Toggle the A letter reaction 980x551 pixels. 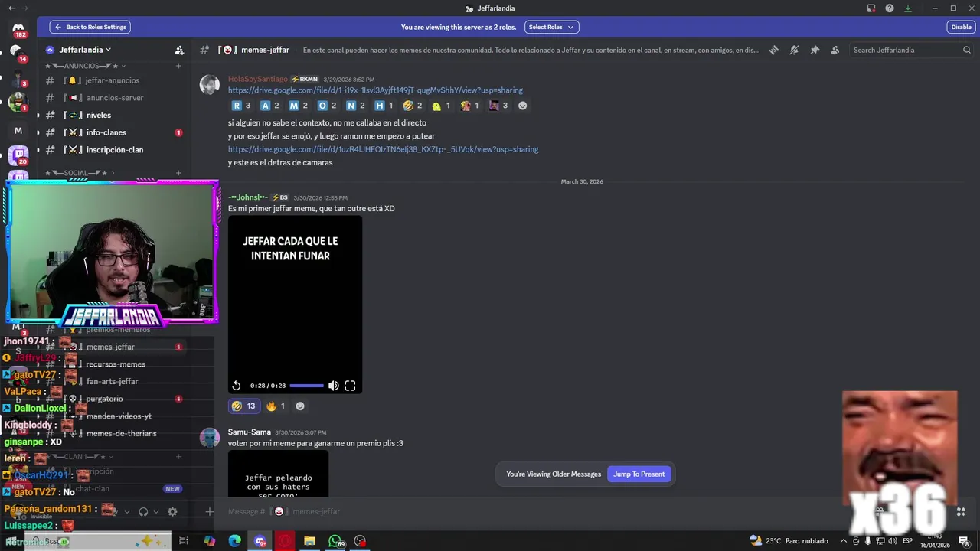point(269,106)
